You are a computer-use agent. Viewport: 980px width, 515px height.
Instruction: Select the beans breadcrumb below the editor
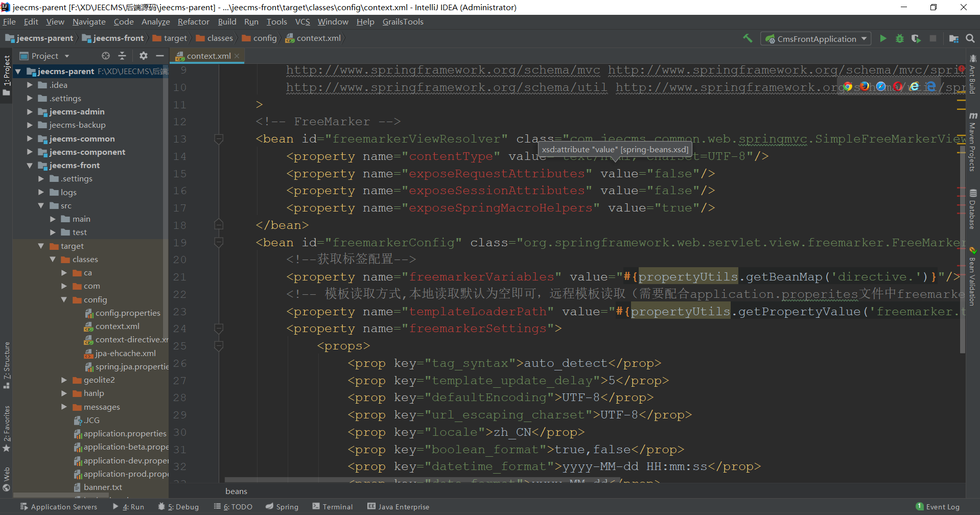(236, 491)
